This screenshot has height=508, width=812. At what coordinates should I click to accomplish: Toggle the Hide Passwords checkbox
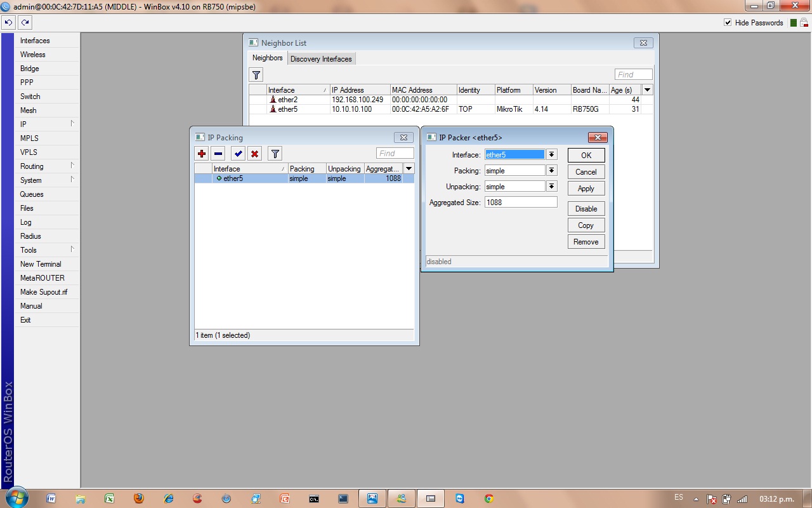click(728, 23)
